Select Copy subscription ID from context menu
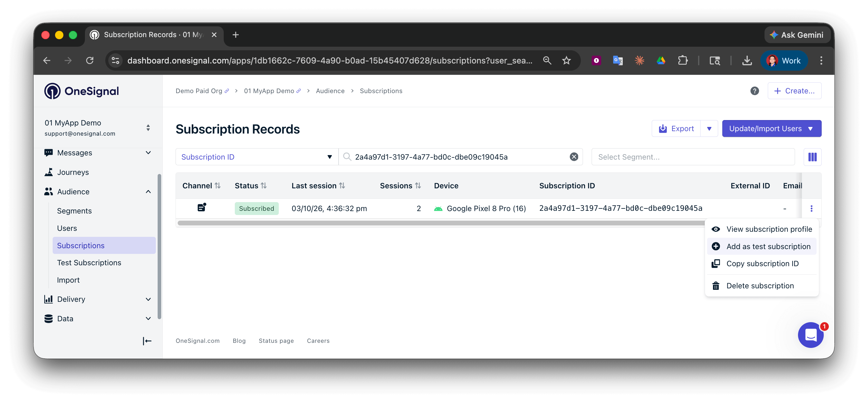The height and width of the screenshot is (403, 868). [762, 263]
